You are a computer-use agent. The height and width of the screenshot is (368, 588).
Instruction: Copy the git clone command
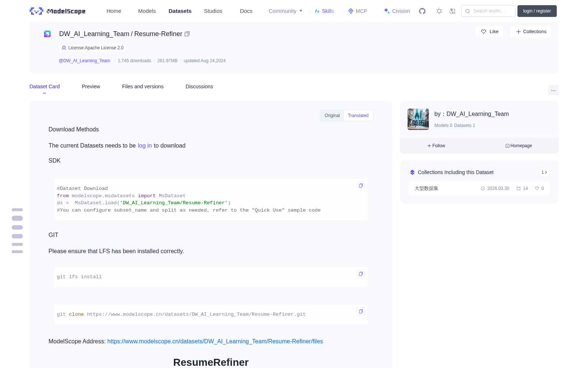click(361, 311)
